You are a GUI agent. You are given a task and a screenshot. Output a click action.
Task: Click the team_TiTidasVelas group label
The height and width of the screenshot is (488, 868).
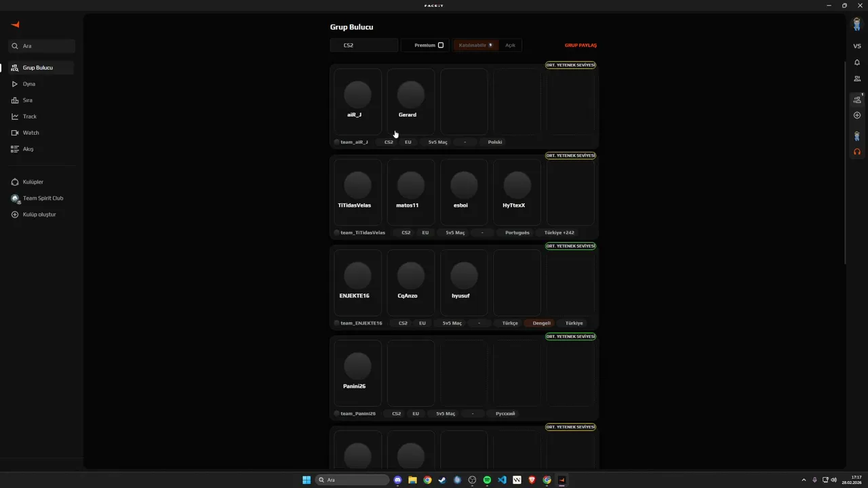[x=363, y=232]
